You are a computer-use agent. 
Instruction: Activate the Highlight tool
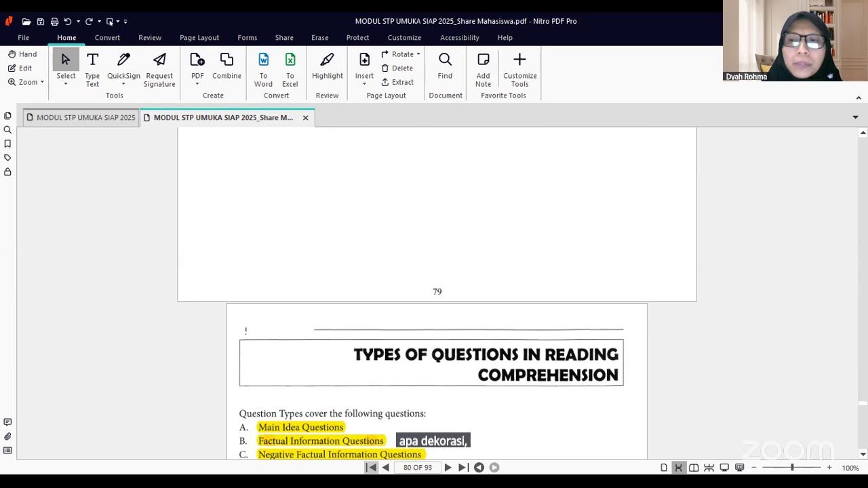[x=328, y=66]
